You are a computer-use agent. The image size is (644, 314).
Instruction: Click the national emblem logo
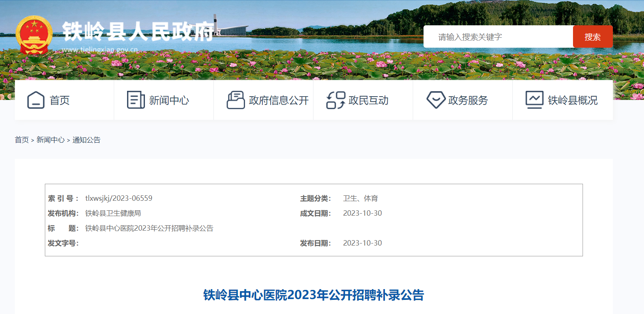(34, 35)
